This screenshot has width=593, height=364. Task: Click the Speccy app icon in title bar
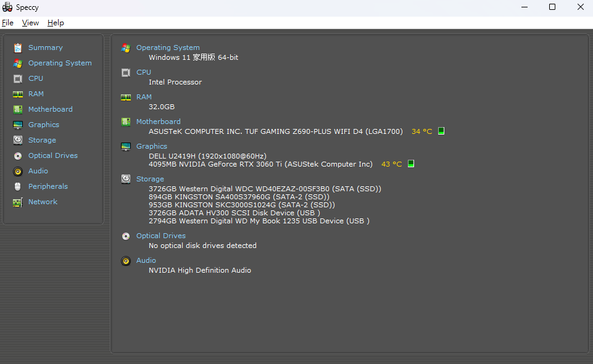7,7
